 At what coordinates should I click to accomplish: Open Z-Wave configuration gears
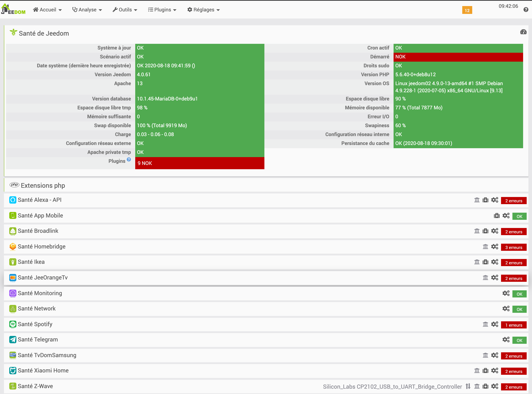(495, 386)
